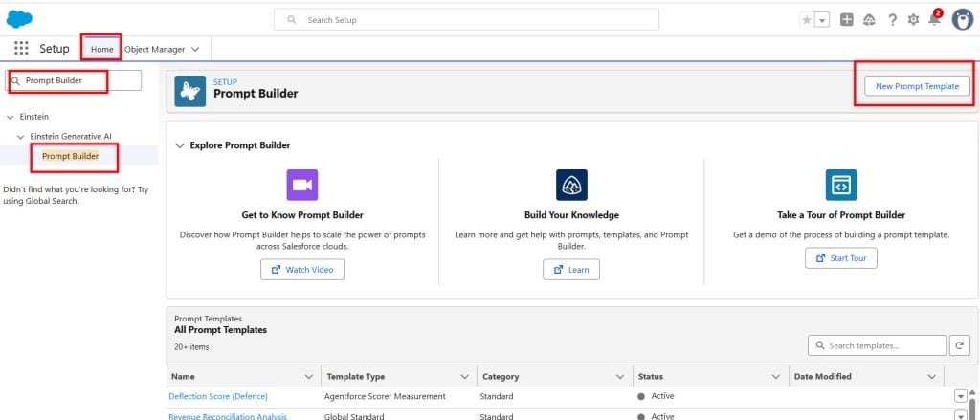The width and height of the screenshot is (980, 420).
Task: Open the Help question mark icon
Action: click(893, 20)
